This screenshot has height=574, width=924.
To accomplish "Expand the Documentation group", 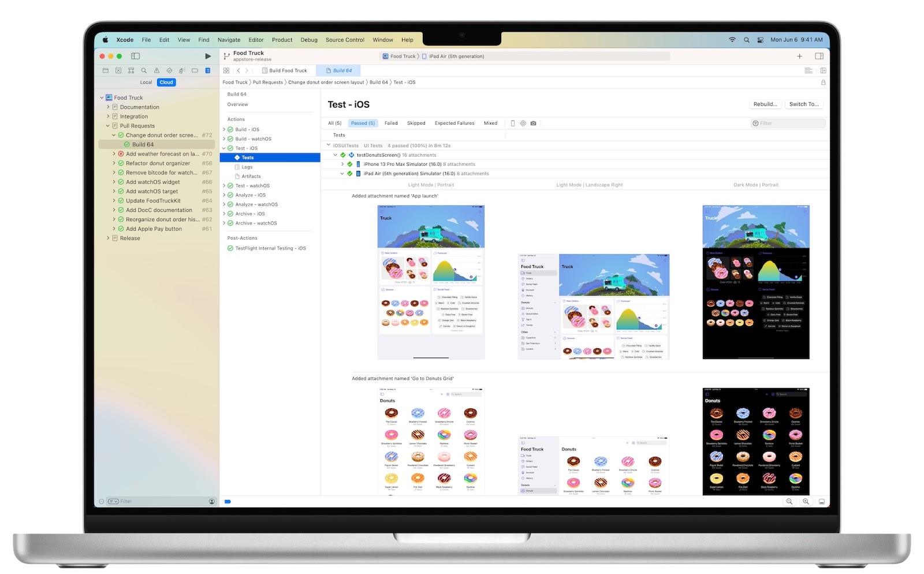I will 108,107.
